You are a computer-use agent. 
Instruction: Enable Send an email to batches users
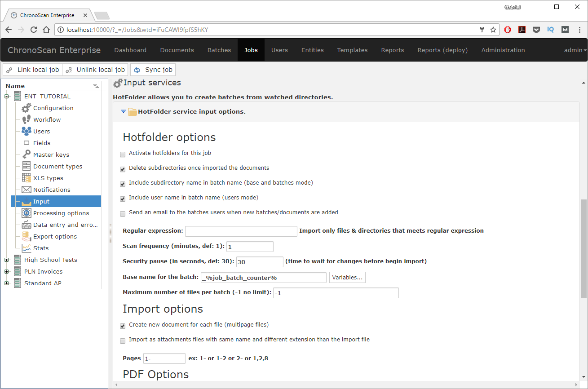tap(123, 214)
